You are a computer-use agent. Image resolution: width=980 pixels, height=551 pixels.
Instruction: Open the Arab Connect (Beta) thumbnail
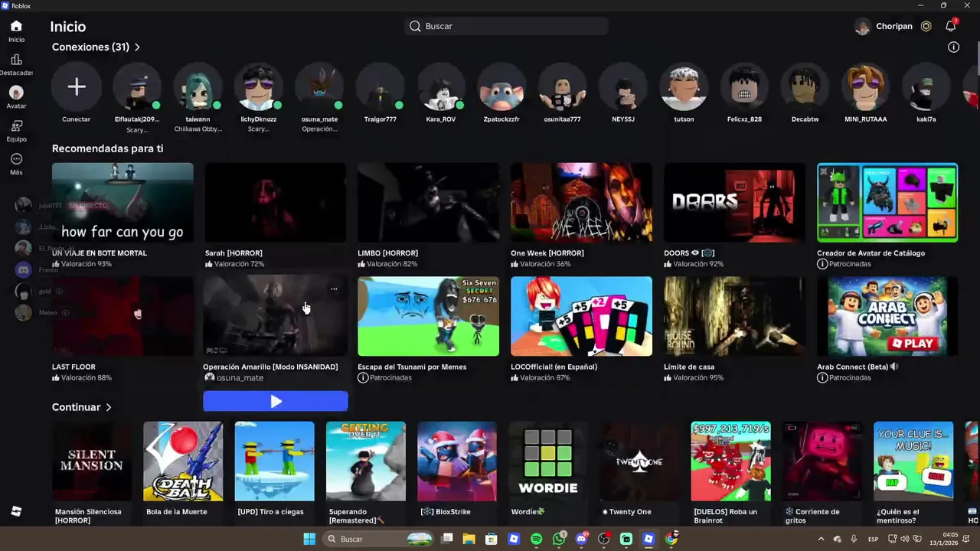(x=887, y=316)
